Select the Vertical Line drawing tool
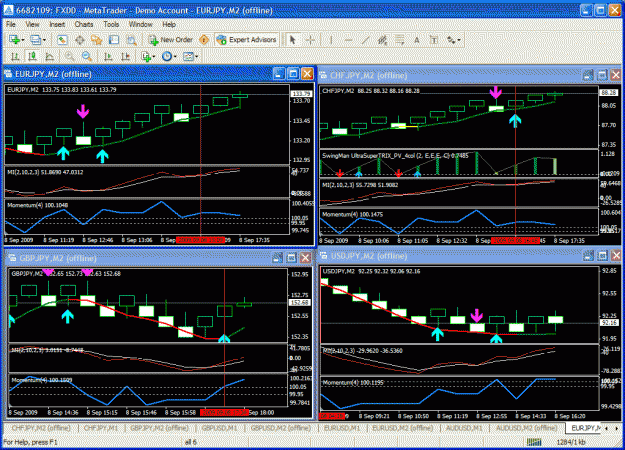This screenshot has width=625, height=450. pyautogui.click(x=331, y=40)
